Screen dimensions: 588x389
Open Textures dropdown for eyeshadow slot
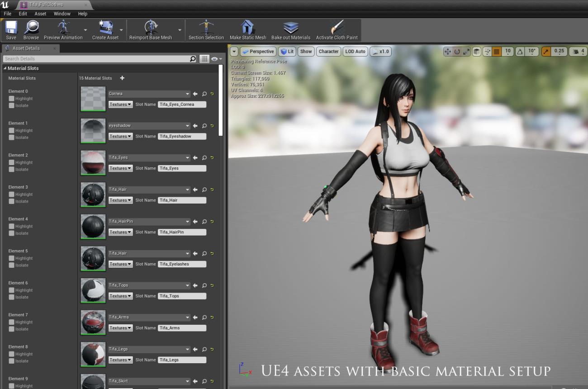pyautogui.click(x=120, y=136)
